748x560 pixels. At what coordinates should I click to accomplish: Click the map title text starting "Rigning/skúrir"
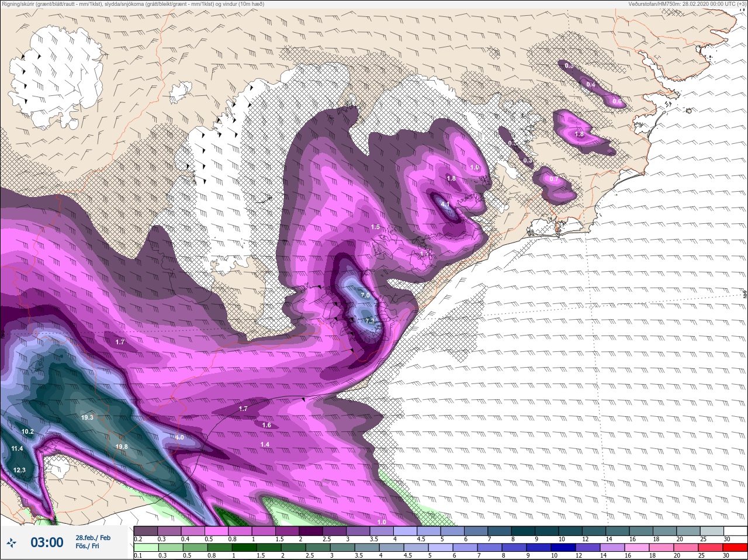(133, 4)
